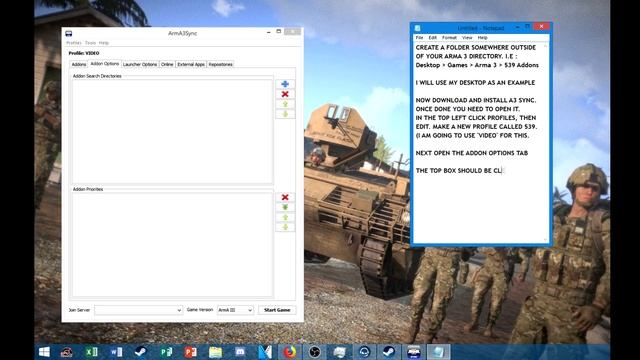Open Excel from the taskbar
Image resolution: width=640 pixels, height=360 pixels.
[x=91, y=352]
